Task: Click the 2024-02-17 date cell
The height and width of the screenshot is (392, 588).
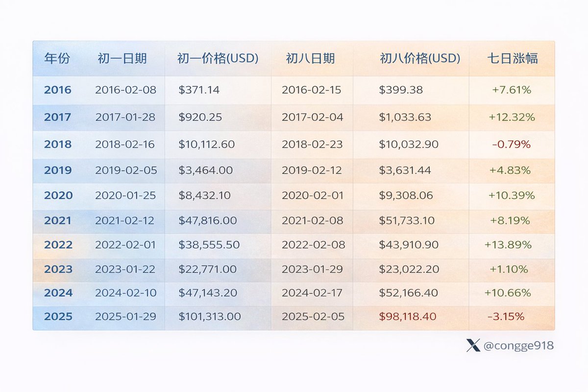Action: [313, 293]
